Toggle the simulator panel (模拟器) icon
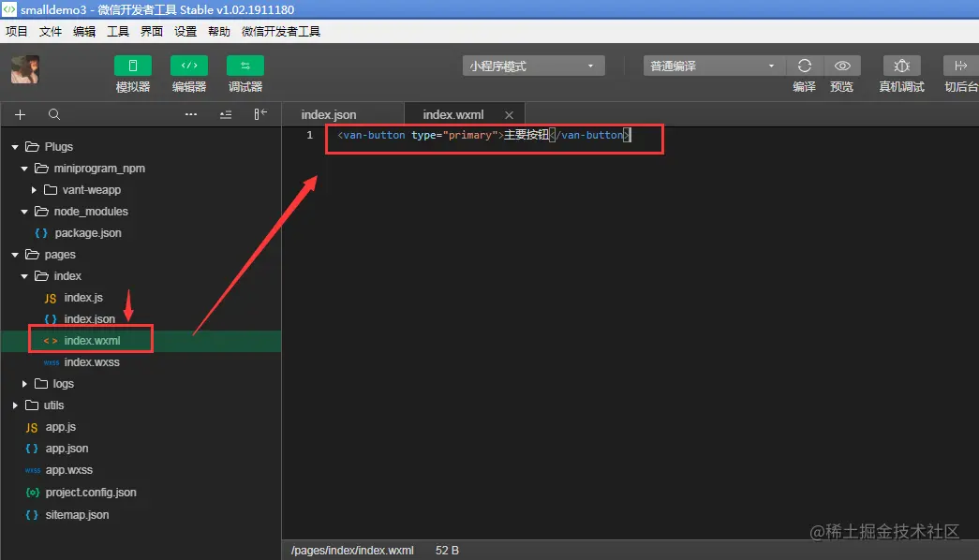Screen dimensions: 979x560 (x=132, y=66)
